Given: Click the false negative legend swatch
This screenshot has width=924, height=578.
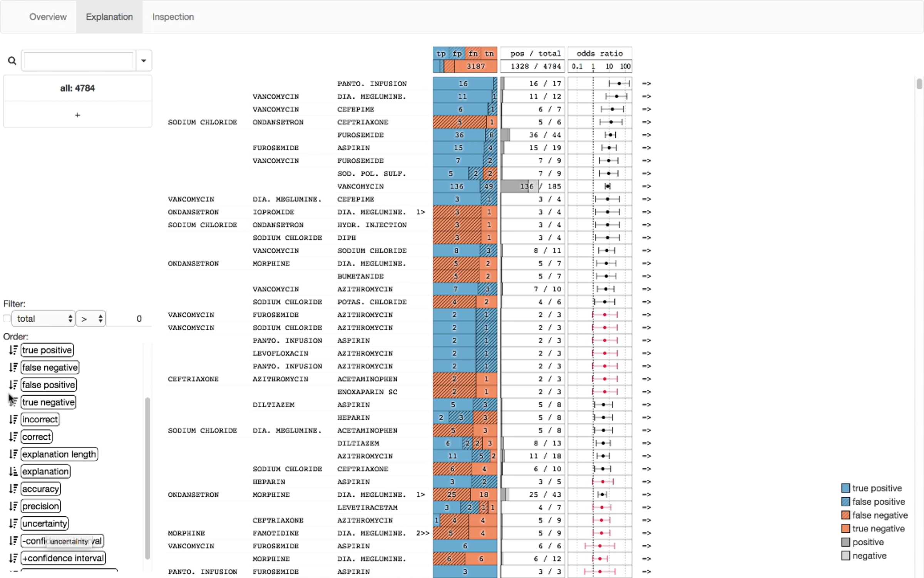Looking at the screenshot, I should (x=845, y=515).
